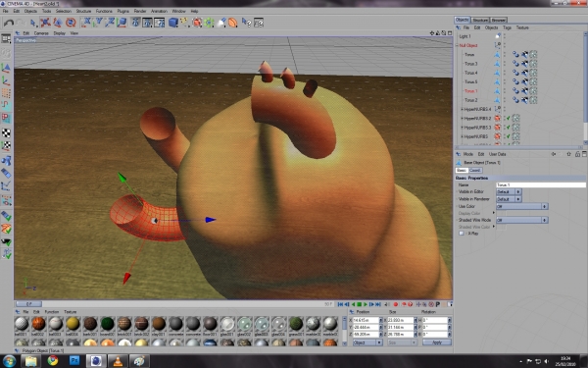Click the Photoshop icon in the taskbar

74,361
